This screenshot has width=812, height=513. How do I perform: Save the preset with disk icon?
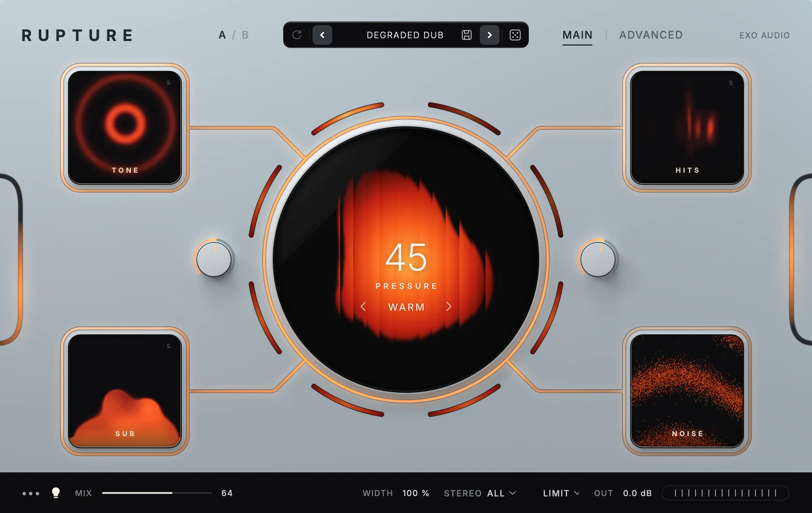tap(466, 35)
